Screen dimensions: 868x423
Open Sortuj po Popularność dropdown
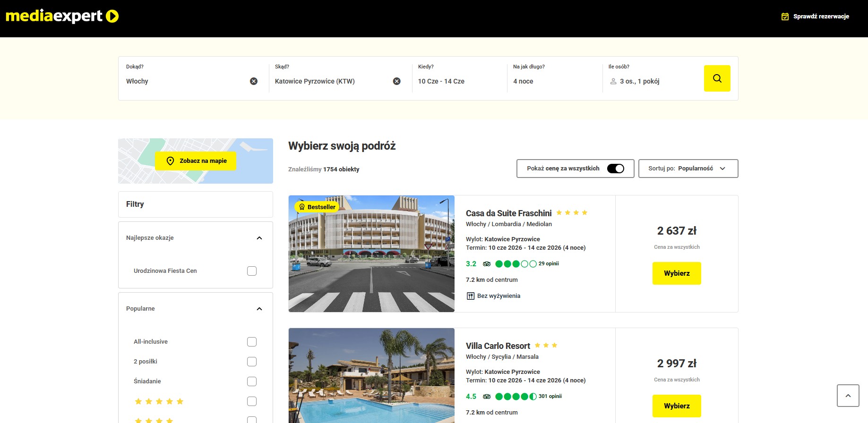pos(688,169)
